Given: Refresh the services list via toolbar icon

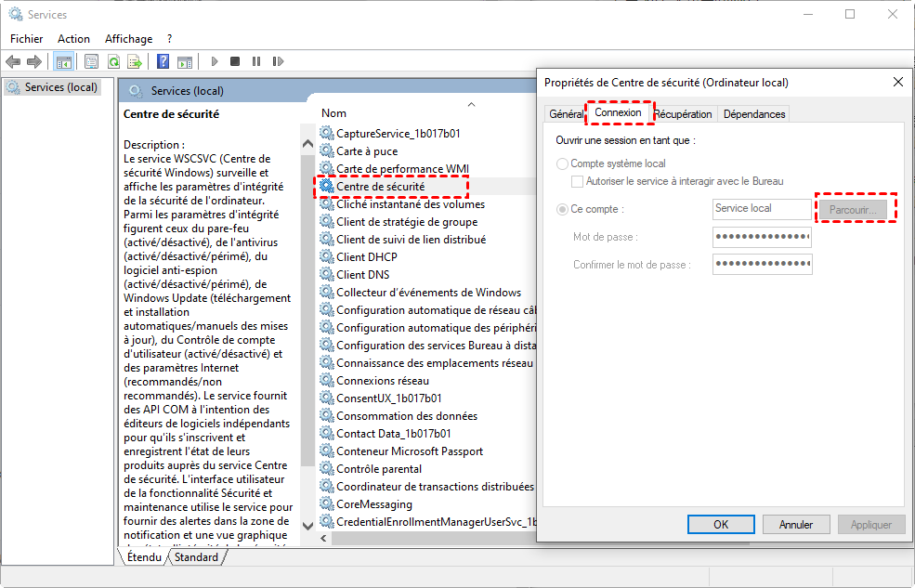Looking at the screenshot, I should click(x=113, y=61).
